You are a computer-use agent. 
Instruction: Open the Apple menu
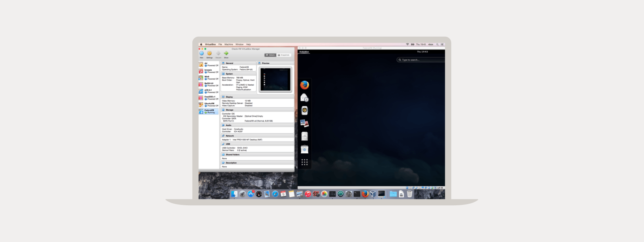pyautogui.click(x=201, y=44)
